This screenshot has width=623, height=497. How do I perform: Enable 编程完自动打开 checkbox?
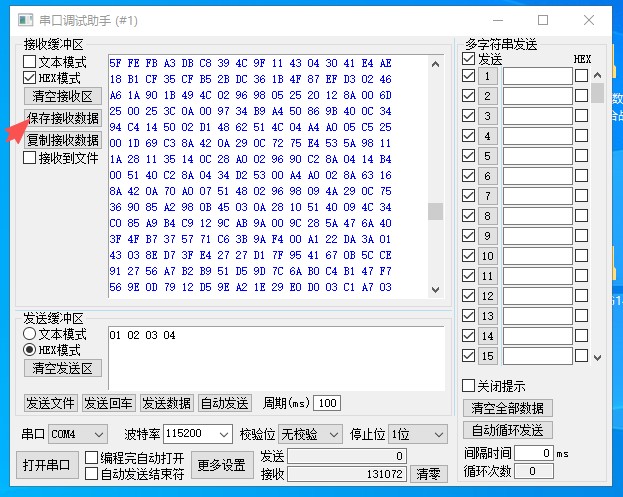tap(91, 457)
